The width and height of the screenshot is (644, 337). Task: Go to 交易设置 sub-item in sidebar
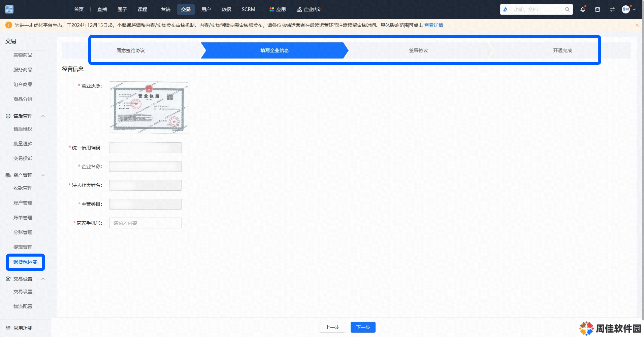point(23,292)
